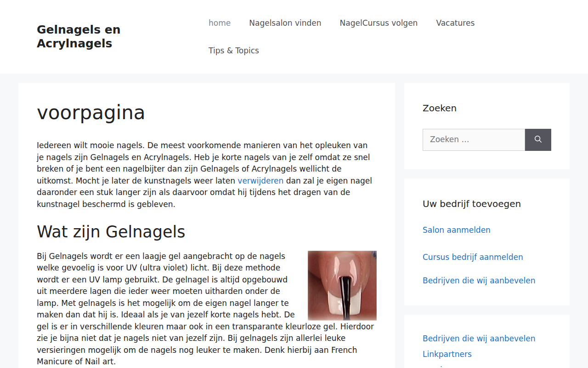
Task: Click the gel nail image thumbnail
Action: pos(342,286)
